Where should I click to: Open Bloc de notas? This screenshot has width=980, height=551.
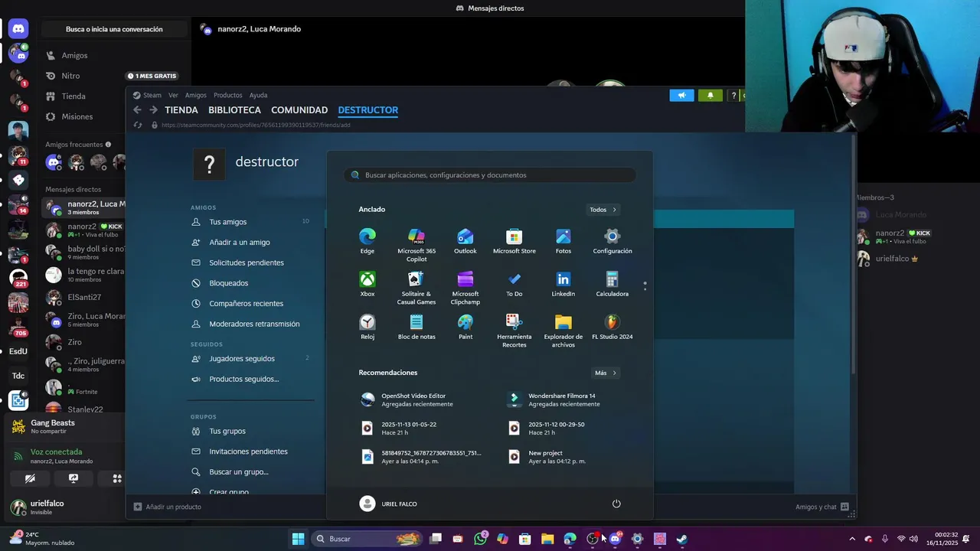416,327
